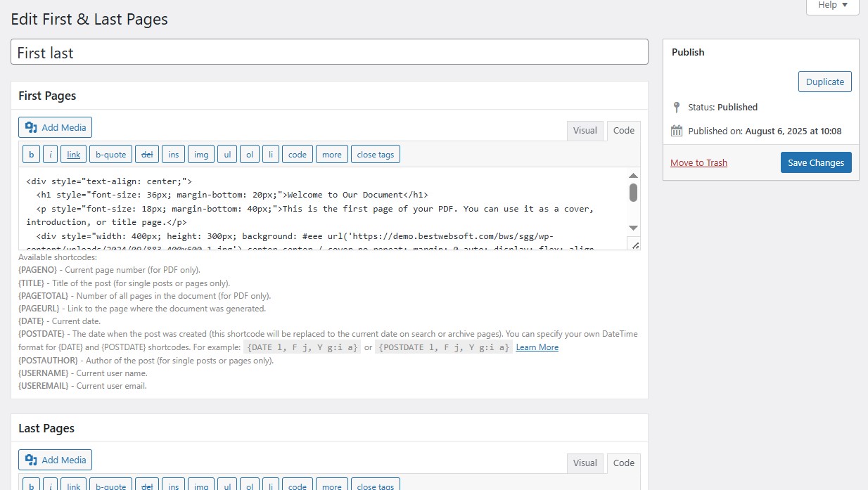Insert ordered list with ol button
Screen dimensions: 868x490
[250, 154]
